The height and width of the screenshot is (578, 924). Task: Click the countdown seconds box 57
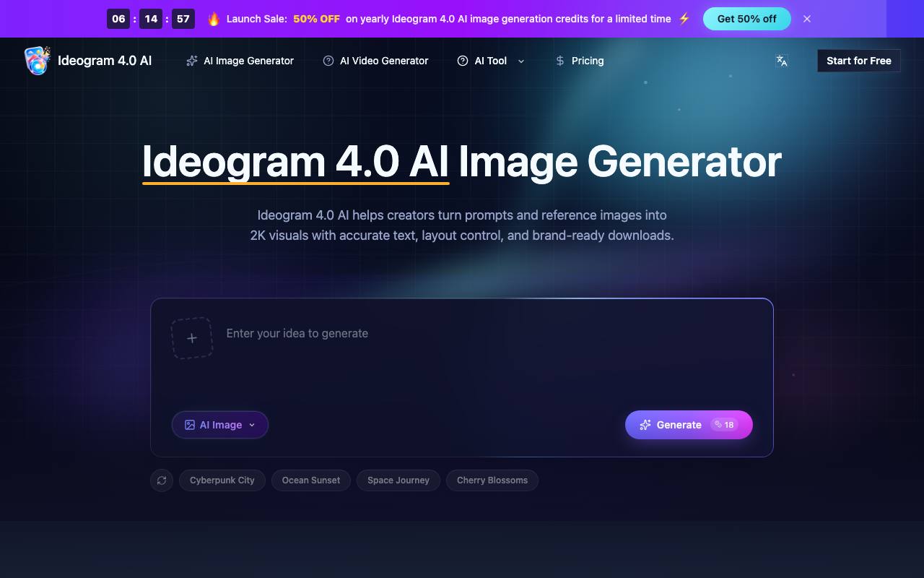183,19
